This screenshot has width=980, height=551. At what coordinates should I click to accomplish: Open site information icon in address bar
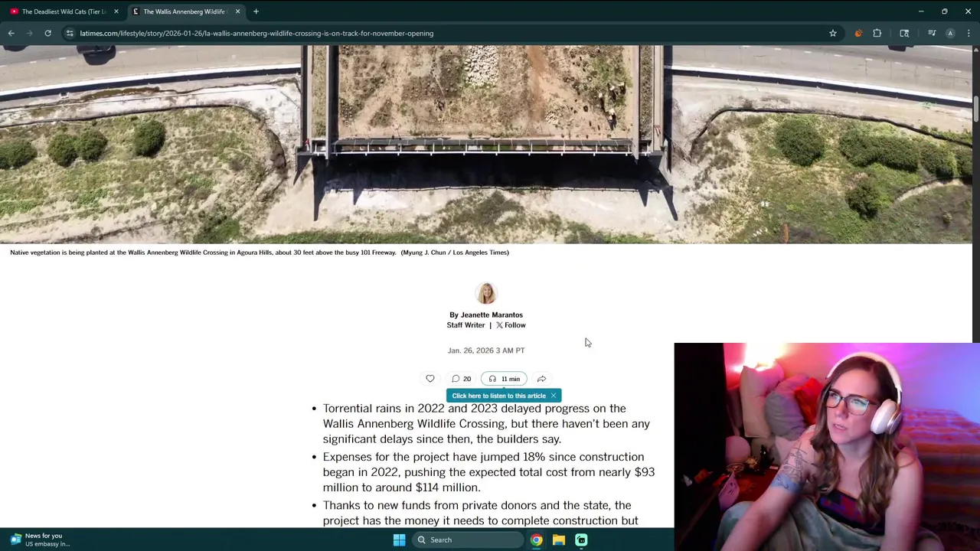(x=70, y=33)
